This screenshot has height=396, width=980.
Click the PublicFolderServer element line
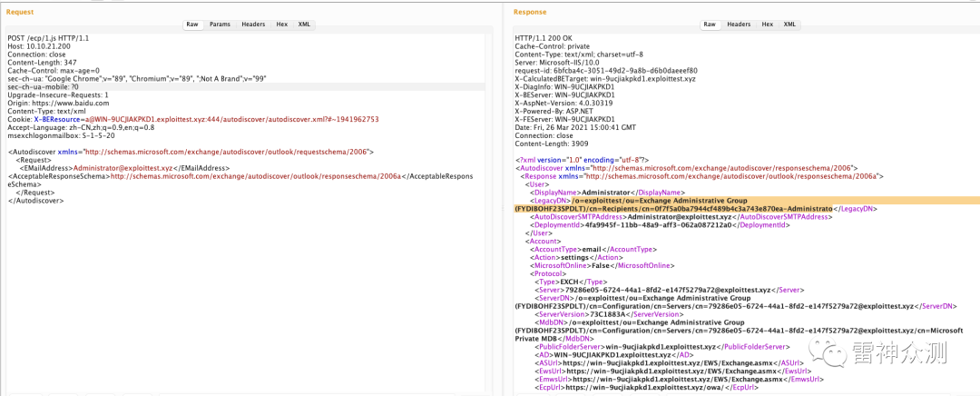pos(662,347)
